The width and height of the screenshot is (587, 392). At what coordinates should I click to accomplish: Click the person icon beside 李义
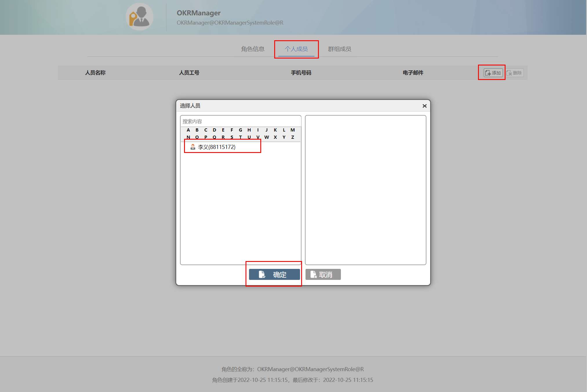point(193,147)
